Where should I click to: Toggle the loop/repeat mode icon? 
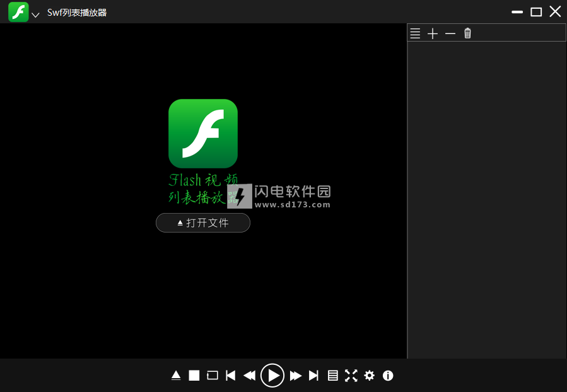tap(213, 376)
